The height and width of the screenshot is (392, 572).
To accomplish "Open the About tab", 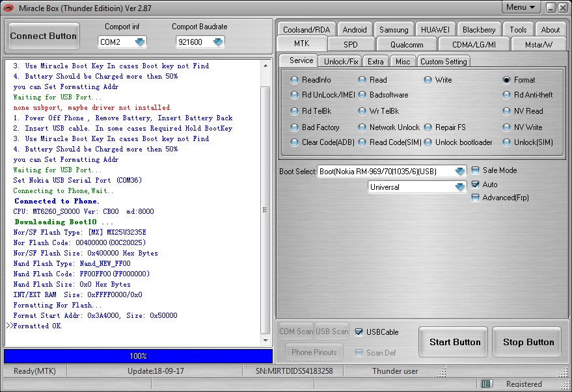I will click(550, 29).
